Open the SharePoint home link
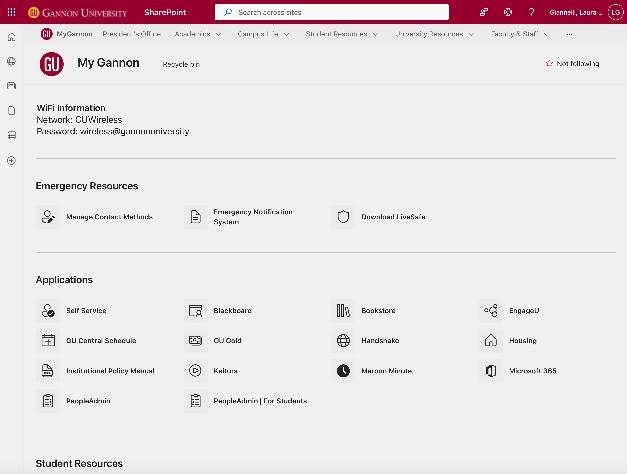This screenshot has width=627, height=474. click(x=165, y=12)
